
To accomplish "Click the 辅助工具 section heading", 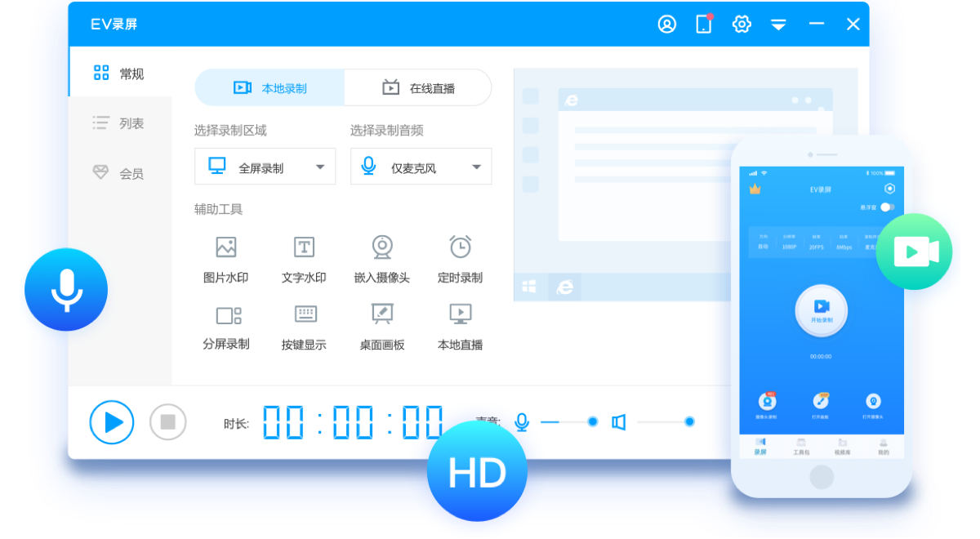I will click(218, 209).
